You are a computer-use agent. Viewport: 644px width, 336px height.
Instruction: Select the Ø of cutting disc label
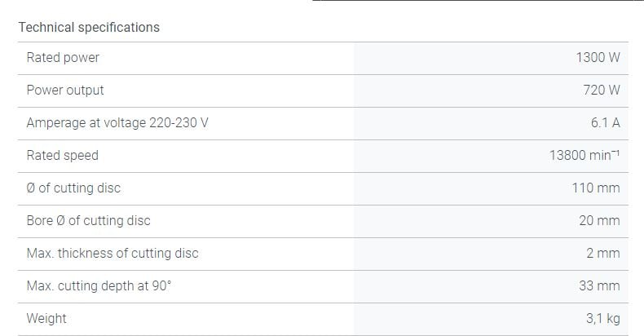73,188
